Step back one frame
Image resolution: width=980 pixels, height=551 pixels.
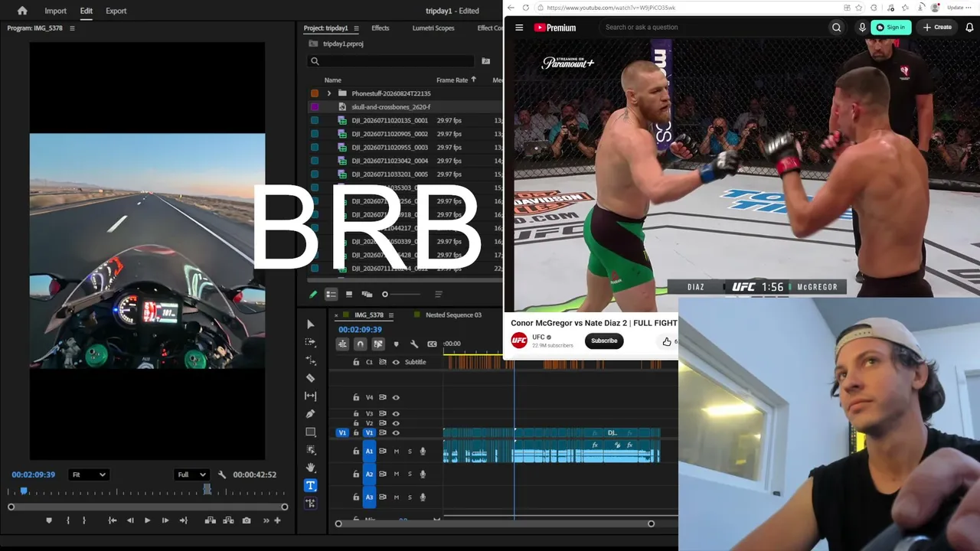coord(130,520)
